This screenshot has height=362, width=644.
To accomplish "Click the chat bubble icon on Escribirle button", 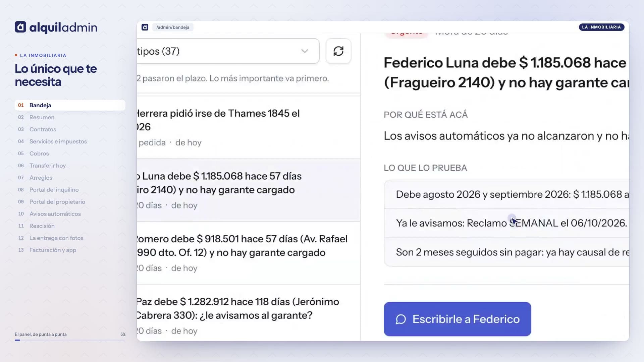I will point(401,319).
